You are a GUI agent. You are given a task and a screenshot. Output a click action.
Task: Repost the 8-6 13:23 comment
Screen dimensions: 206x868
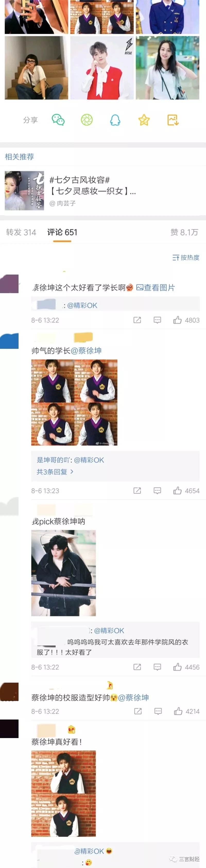pyautogui.click(x=137, y=491)
